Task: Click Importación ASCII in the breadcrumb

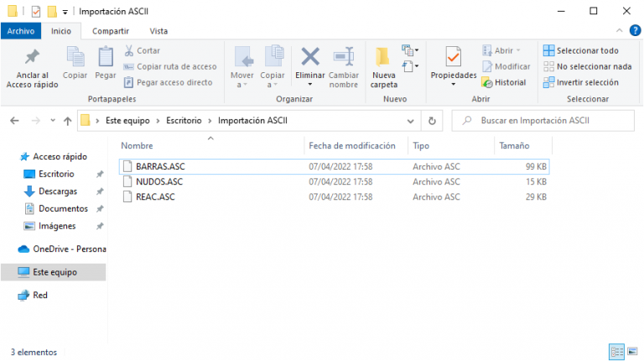Action: pos(252,120)
